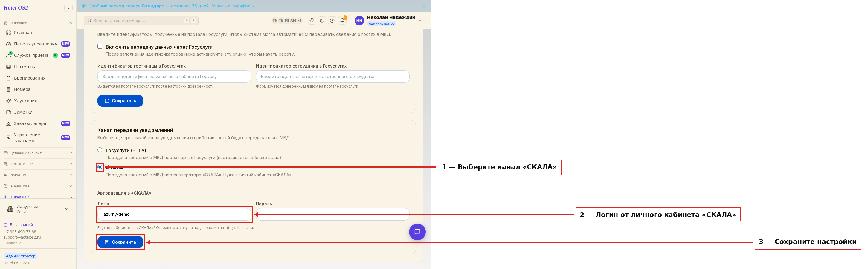Open Бронирования page
868x269 pixels.
38,78
